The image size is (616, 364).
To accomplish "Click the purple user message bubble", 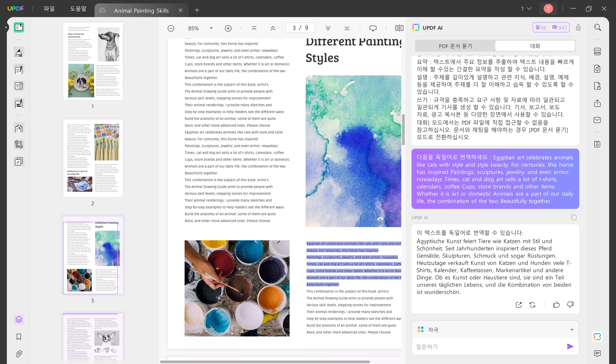I will pos(495,179).
